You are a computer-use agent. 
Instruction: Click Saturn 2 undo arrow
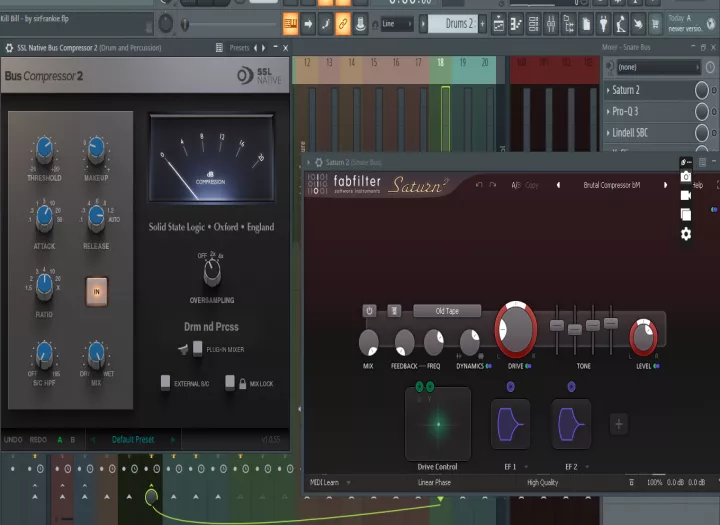click(479, 185)
